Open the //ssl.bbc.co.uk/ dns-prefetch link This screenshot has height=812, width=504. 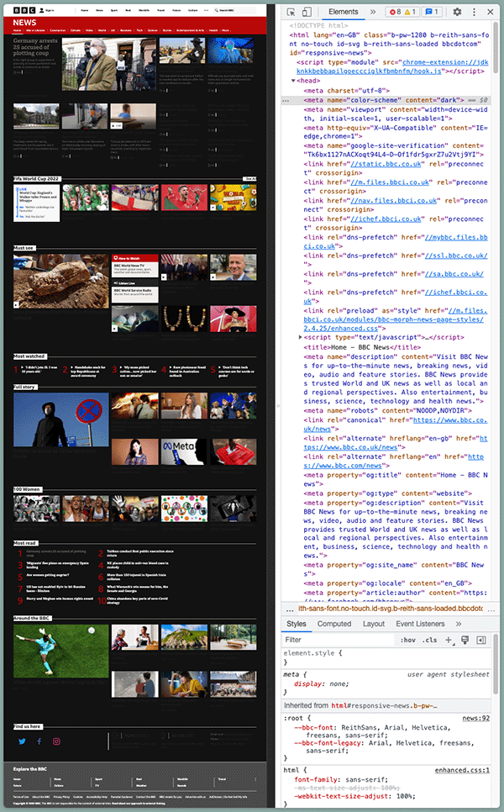tap(456, 256)
